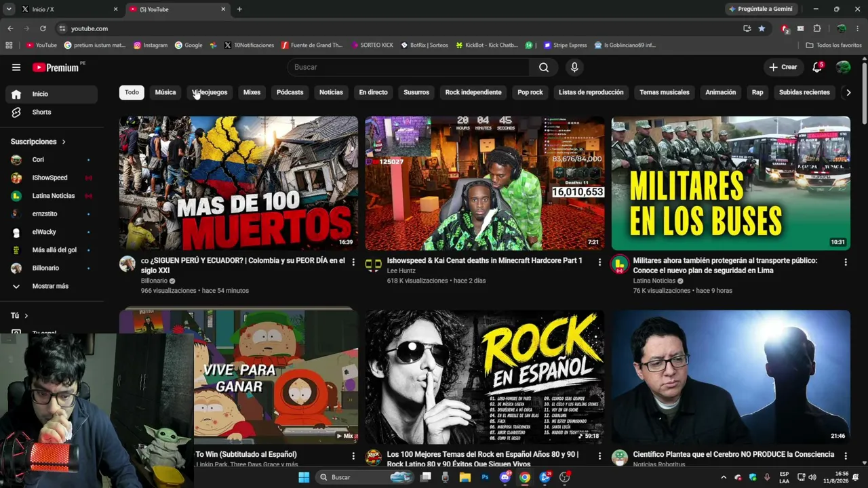Image resolution: width=868 pixels, height=488 pixels.
Task: Select the Mixes filter chip
Action: [x=252, y=92]
